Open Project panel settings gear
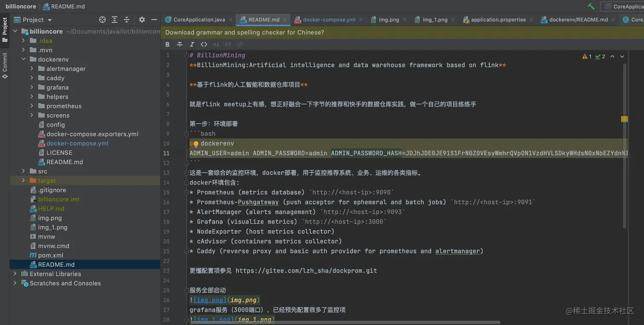This screenshot has width=644, height=325. [x=142, y=20]
